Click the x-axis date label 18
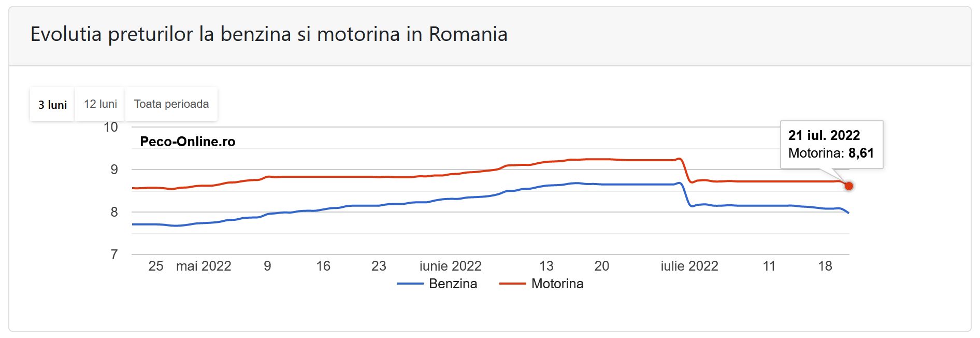 click(x=825, y=266)
